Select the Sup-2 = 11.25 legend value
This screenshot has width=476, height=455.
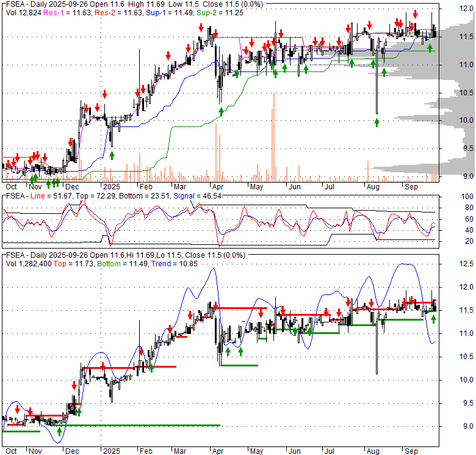tap(220, 13)
